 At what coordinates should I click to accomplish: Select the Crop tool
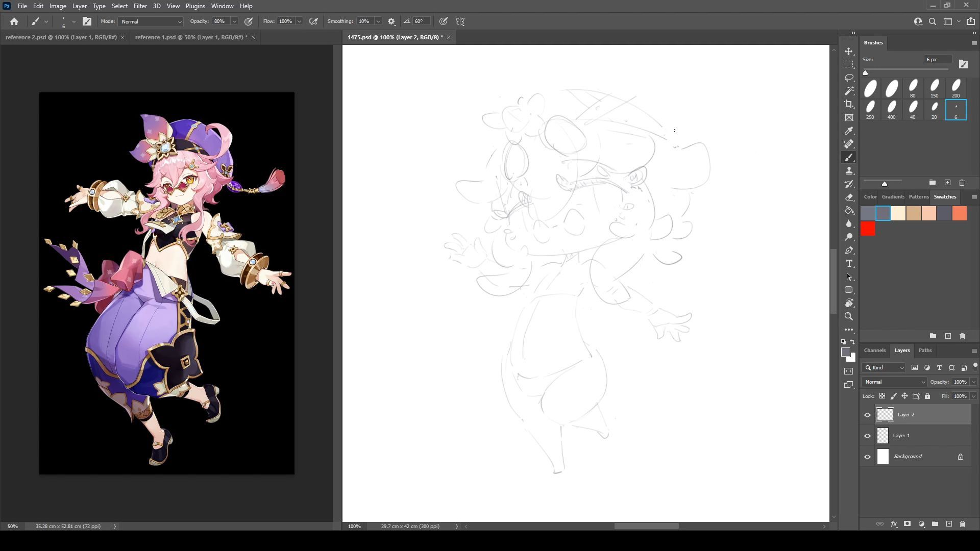tap(849, 105)
